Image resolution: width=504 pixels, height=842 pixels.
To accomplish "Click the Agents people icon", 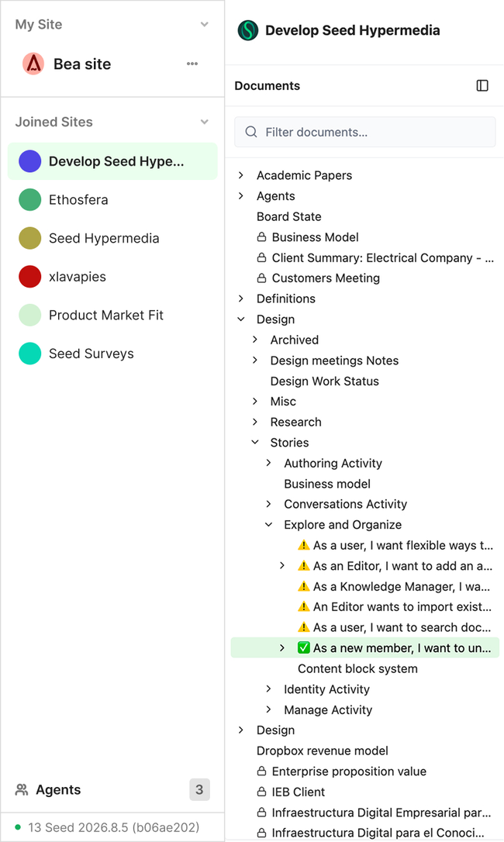I will coord(22,789).
